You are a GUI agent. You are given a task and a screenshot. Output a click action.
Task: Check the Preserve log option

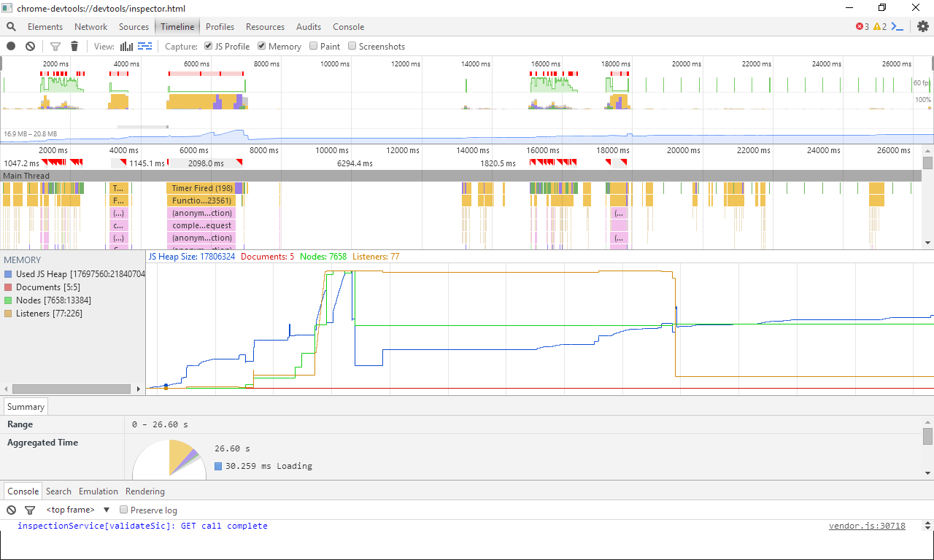coord(124,510)
